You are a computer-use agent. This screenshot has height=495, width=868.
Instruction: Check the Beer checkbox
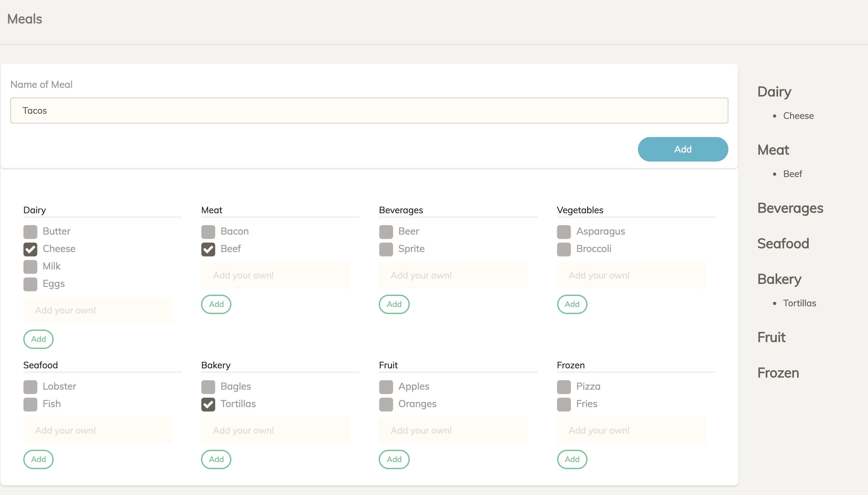(386, 232)
